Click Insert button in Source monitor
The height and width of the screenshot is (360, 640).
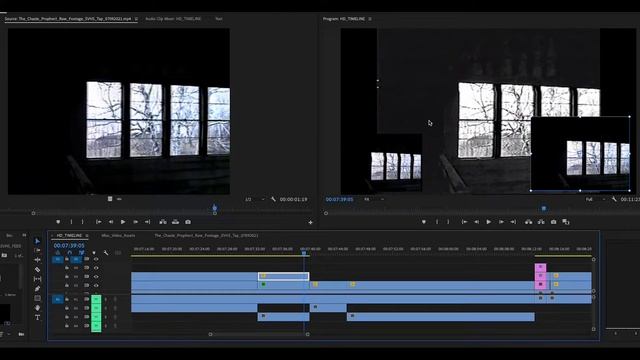coord(163,222)
